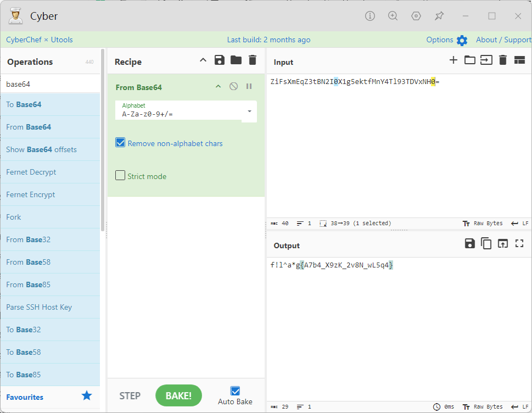Change the input LF line ending
The image size is (532, 413).
click(519, 224)
